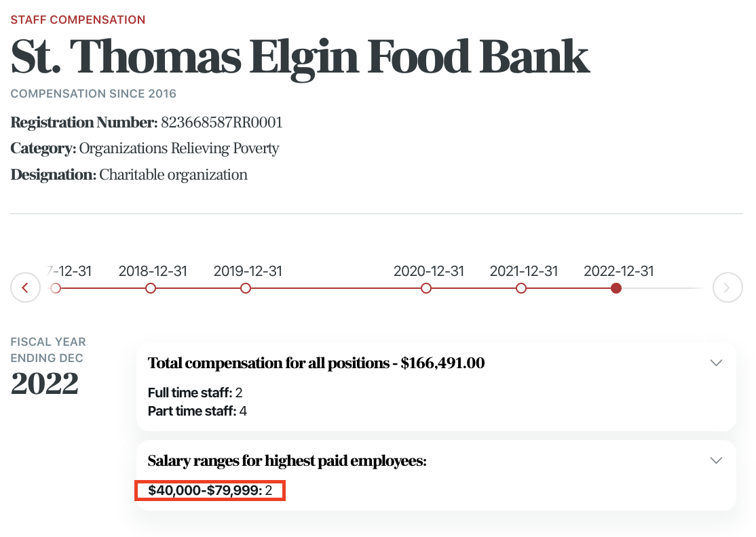The width and height of the screenshot is (756, 537).
Task: Select the 2020-12-31 timeline dot
Action: [426, 288]
